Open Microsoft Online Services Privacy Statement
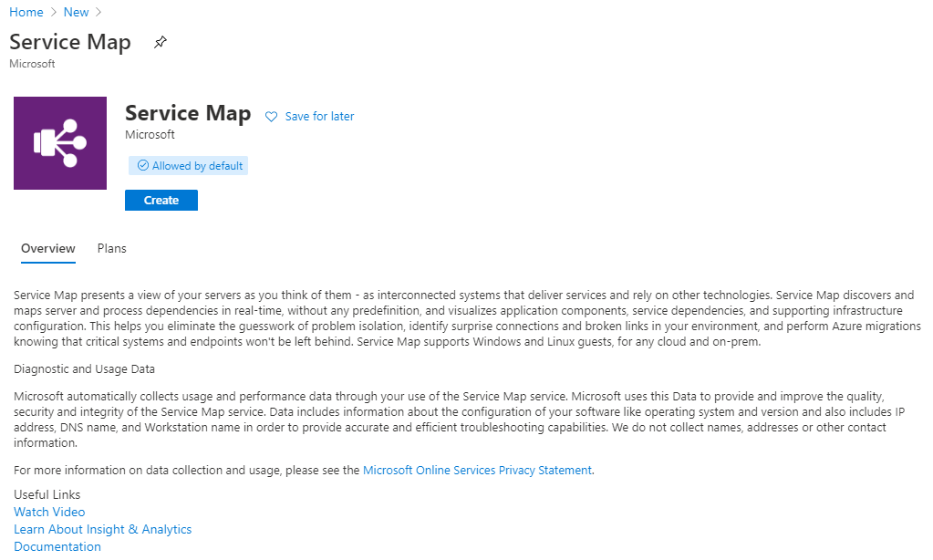The width and height of the screenshot is (933, 560). tap(477, 470)
